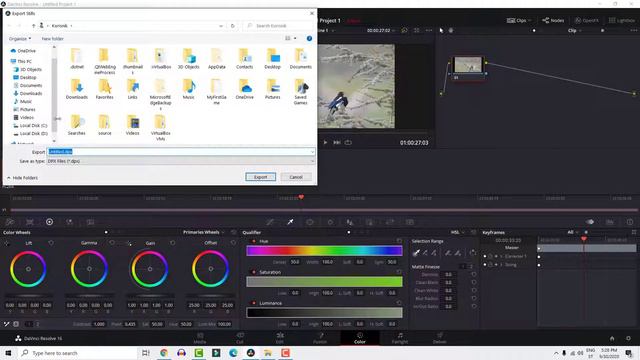Open the Save as type dropdown

tap(181, 161)
